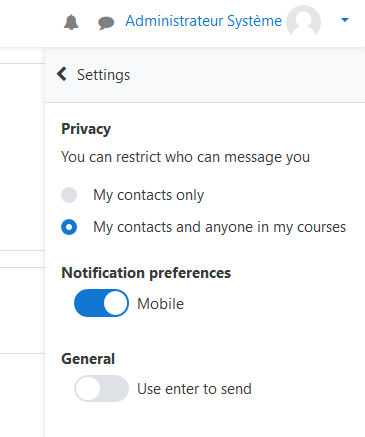Select the My contacts only radio button
Image resolution: width=365 pixels, height=437 pixels.
[69, 195]
